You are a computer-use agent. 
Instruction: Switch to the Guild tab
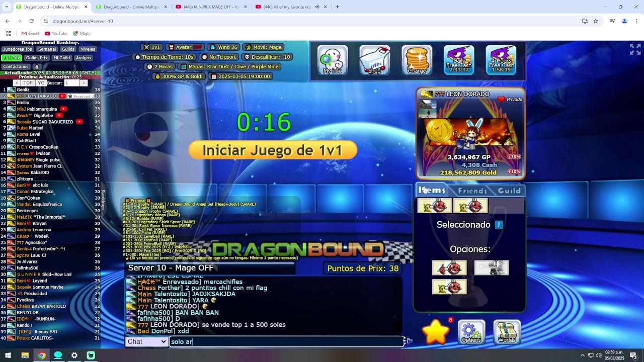509,191
